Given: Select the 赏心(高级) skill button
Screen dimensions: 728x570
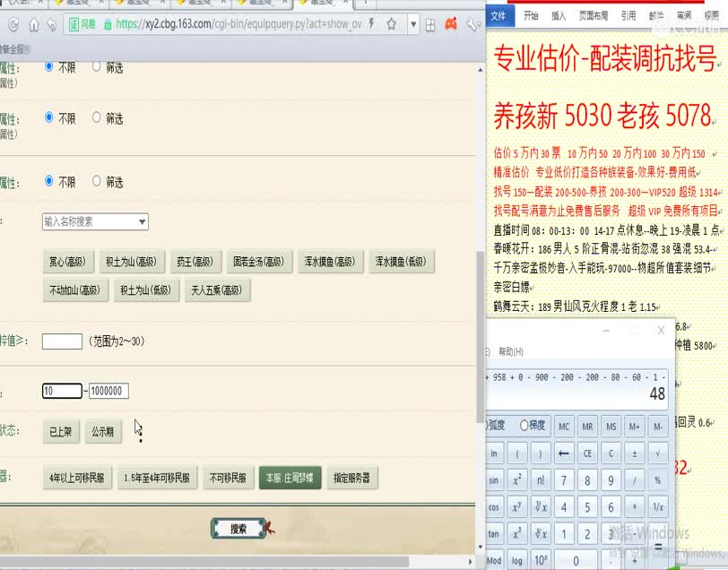Looking at the screenshot, I should [68, 262].
